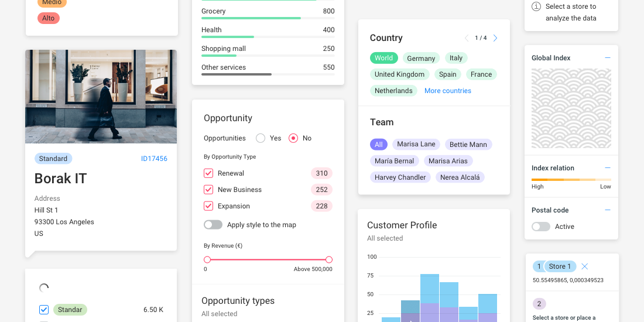This screenshot has width=644, height=322.
Task: Click the info icon beside Select a store
Action: [x=536, y=6]
